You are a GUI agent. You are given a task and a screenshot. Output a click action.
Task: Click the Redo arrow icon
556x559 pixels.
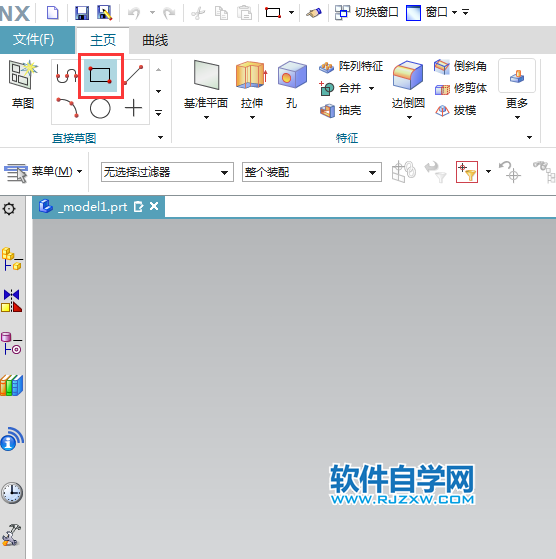coord(169,13)
